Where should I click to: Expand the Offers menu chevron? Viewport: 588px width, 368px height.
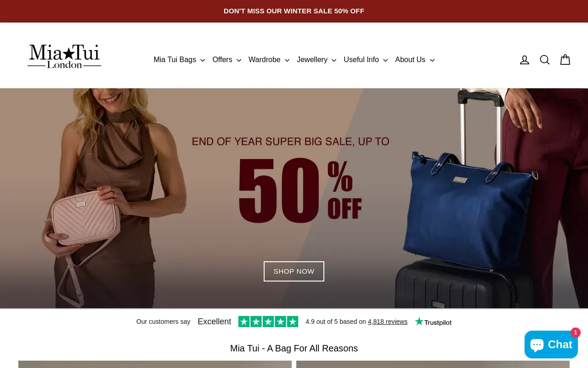pyautogui.click(x=239, y=60)
